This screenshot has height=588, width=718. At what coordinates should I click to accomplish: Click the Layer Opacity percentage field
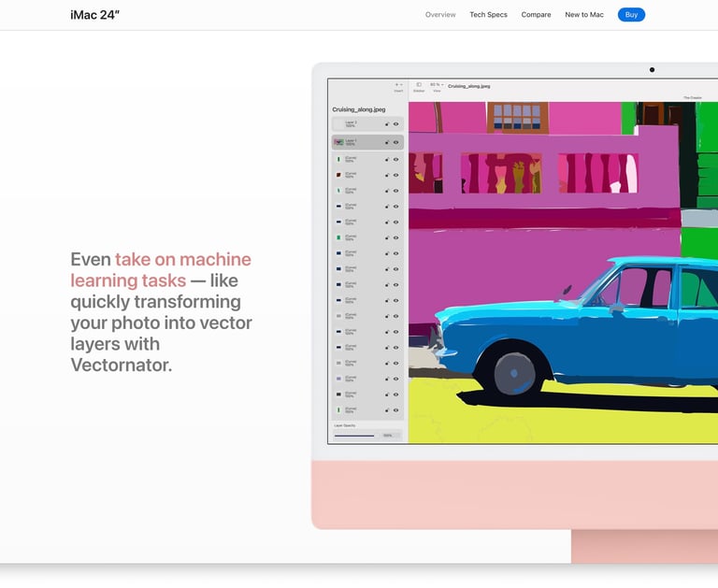coord(391,436)
